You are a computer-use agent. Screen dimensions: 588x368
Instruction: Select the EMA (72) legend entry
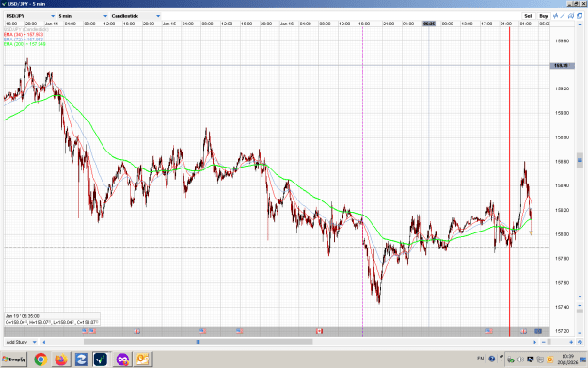click(x=24, y=40)
